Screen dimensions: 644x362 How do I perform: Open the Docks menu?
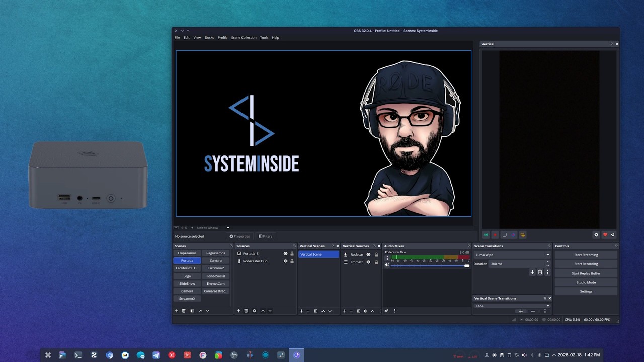tap(209, 38)
